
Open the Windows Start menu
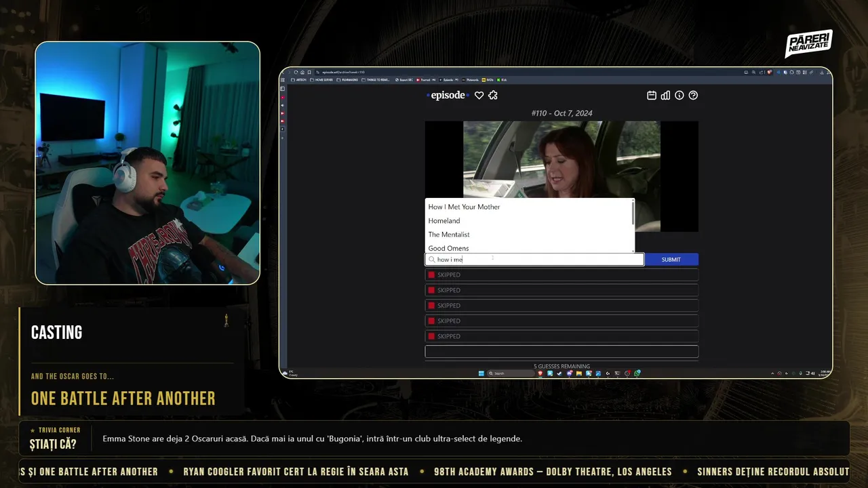[x=481, y=373]
